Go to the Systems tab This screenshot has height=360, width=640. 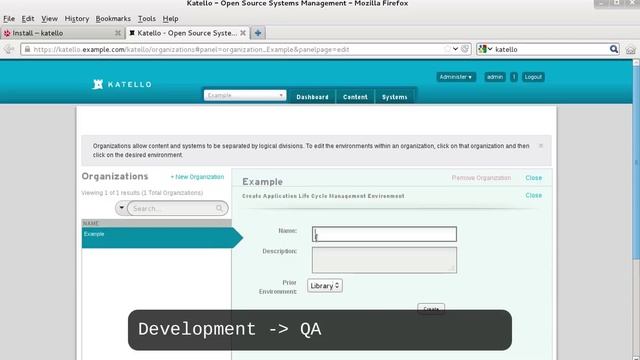pos(395,97)
